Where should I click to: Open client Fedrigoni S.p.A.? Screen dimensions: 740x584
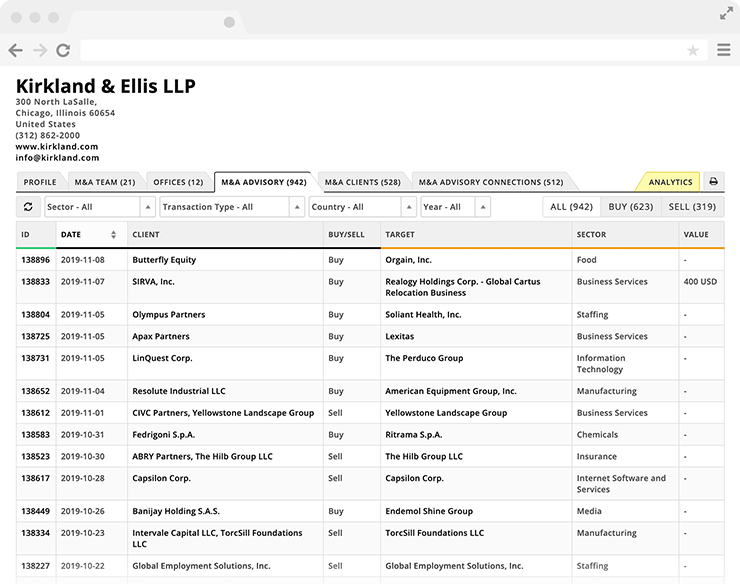click(163, 435)
